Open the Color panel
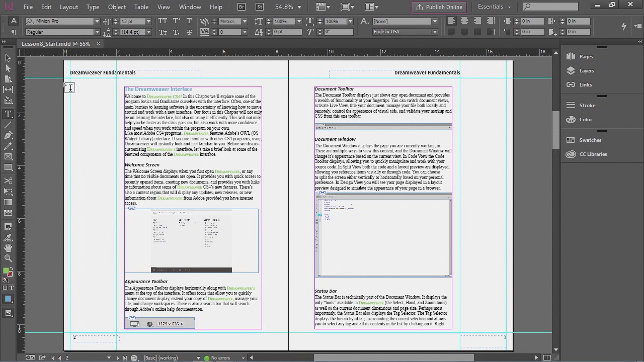Viewport: 644px width, 362px height. coord(586,120)
